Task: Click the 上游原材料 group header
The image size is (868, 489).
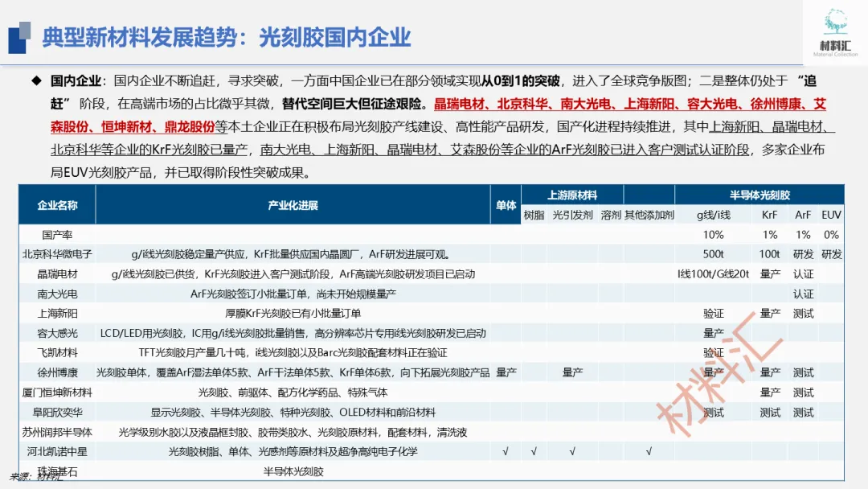Action: click(x=572, y=195)
